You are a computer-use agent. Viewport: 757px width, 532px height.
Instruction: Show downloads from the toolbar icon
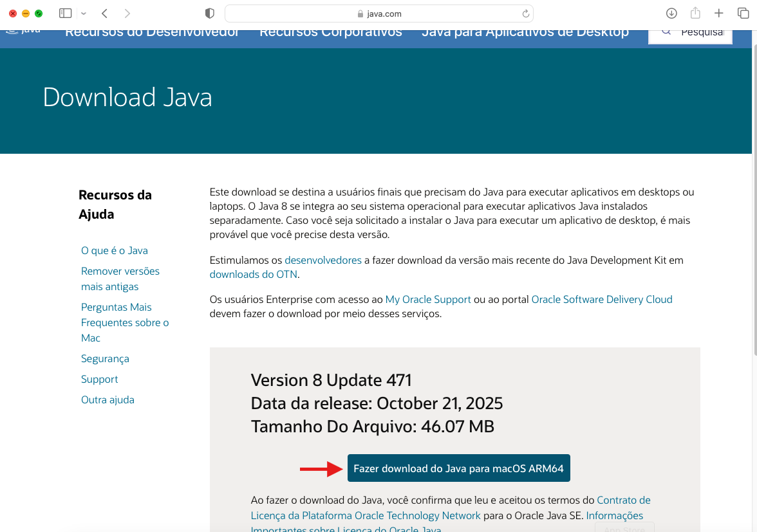(x=671, y=14)
